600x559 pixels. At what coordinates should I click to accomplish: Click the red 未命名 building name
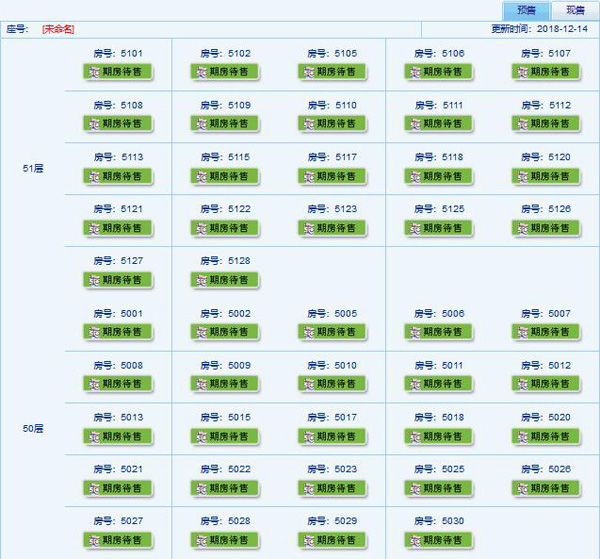click(58, 29)
